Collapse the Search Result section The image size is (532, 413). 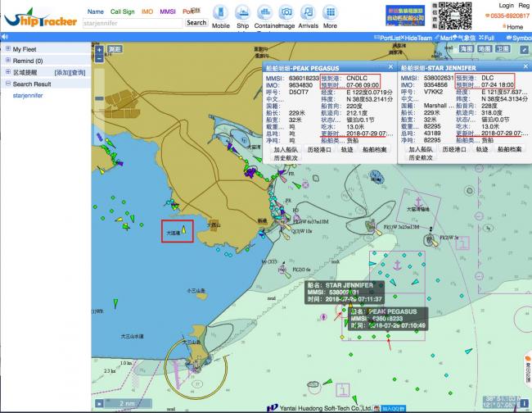[7, 84]
